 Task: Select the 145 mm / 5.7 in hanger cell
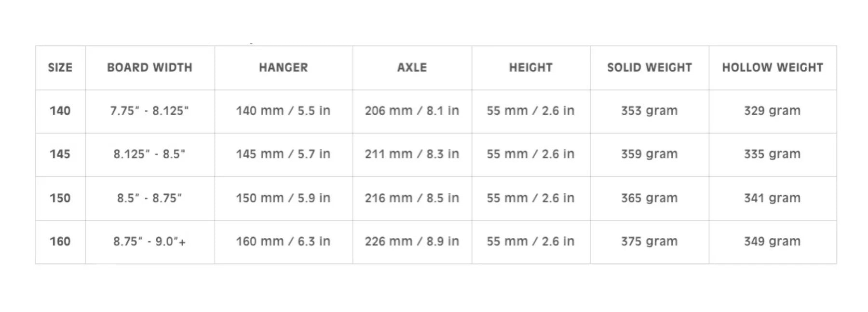point(283,154)
